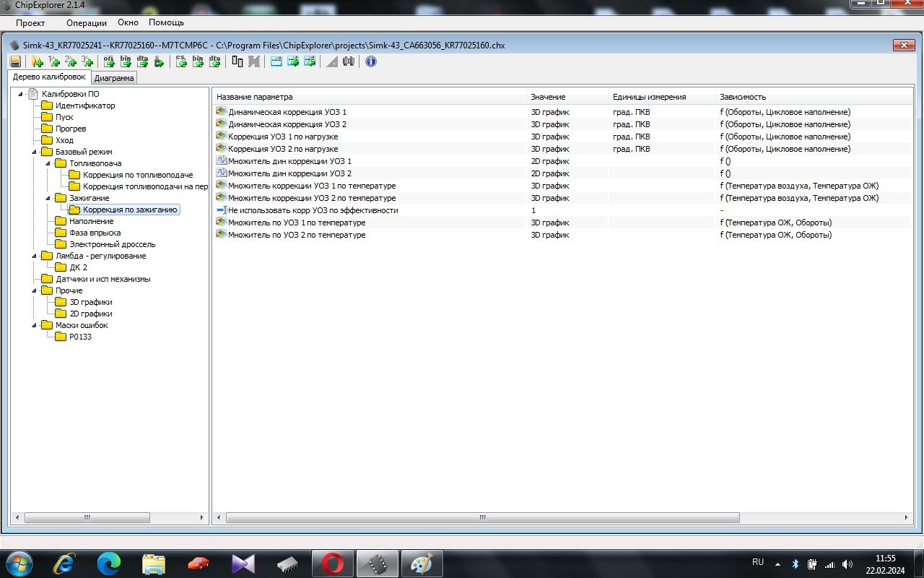Select Динамическая коррекция УОЗ 1 row
Screen dimensions: 924x578
(x=287, y=112)
